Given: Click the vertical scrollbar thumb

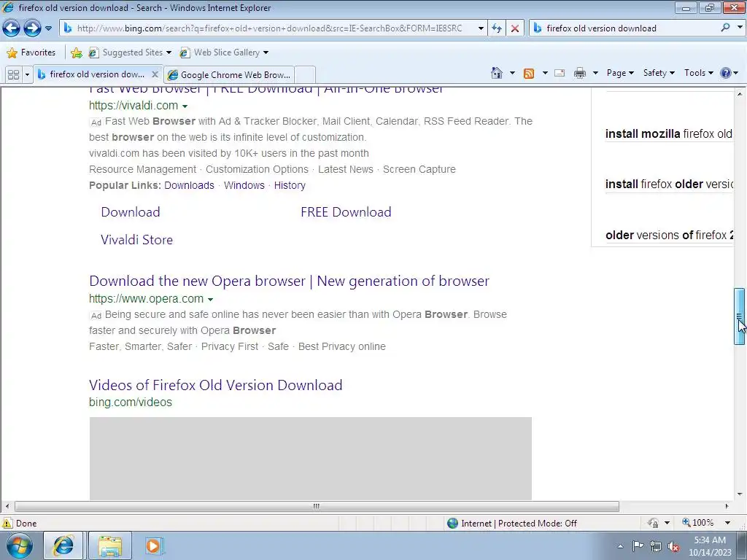Looking at the screenshot, I should pyautogui.click(x=740, y=316).
